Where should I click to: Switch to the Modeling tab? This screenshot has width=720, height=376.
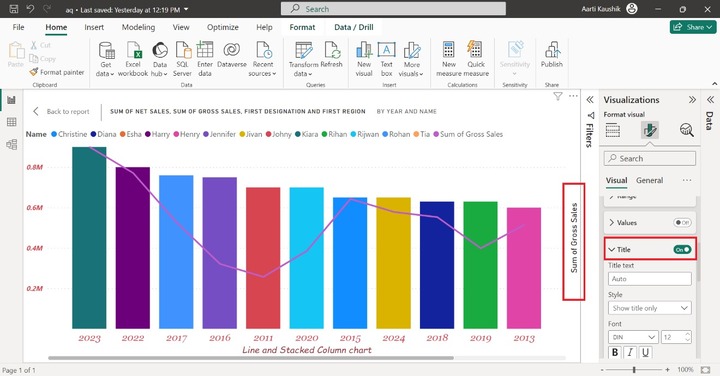[138, 27]
